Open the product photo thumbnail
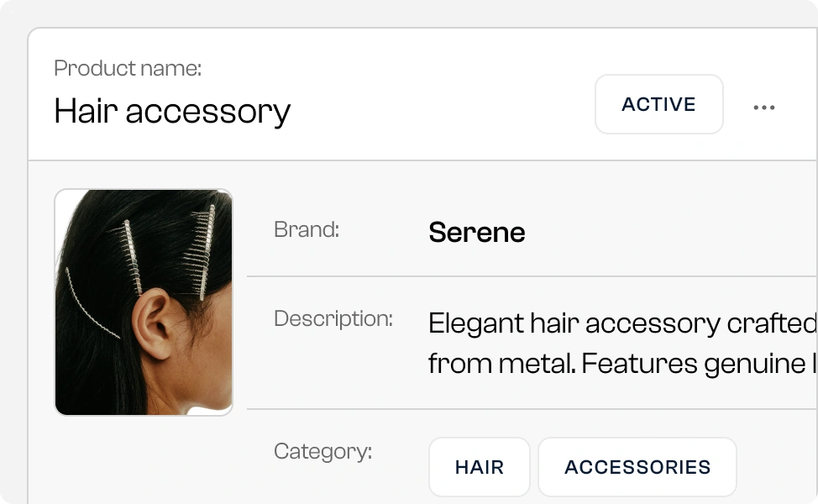This screenshot has height=504, width=818. click(x=144, y=302)
